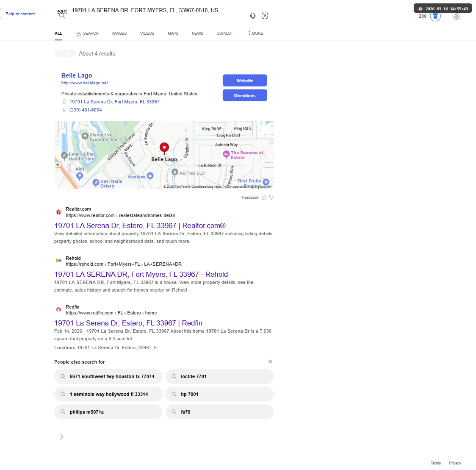The height and width of the screenshot is (470, 476).
Task: Select AEI Tax LLC map marker
Action: (175, 172)
